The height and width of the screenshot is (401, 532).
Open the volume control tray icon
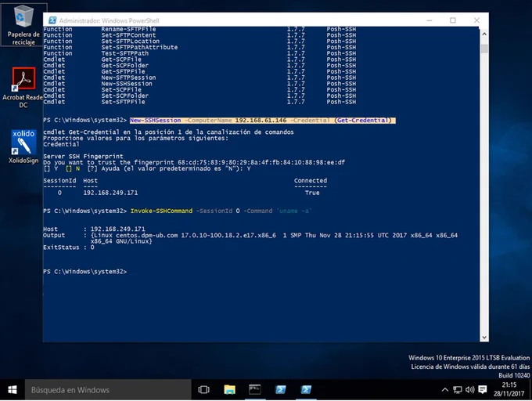point(470,390)
